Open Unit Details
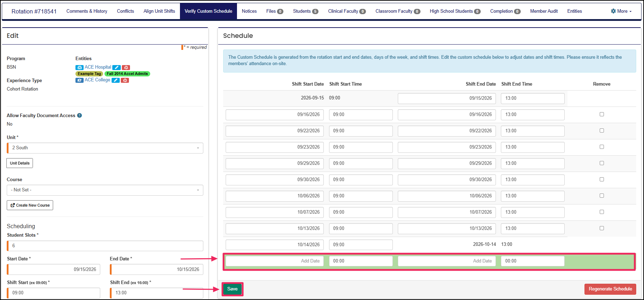 click(x=20, y=163)
